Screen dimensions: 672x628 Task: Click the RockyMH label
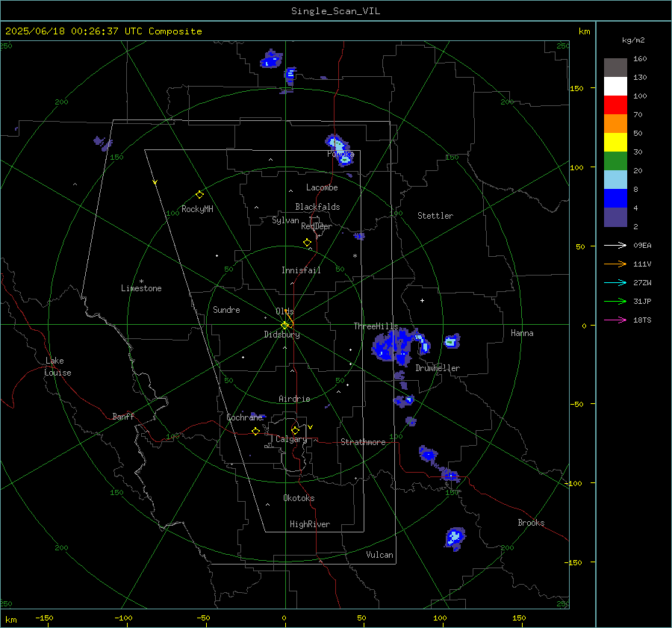tap(197, 209)
